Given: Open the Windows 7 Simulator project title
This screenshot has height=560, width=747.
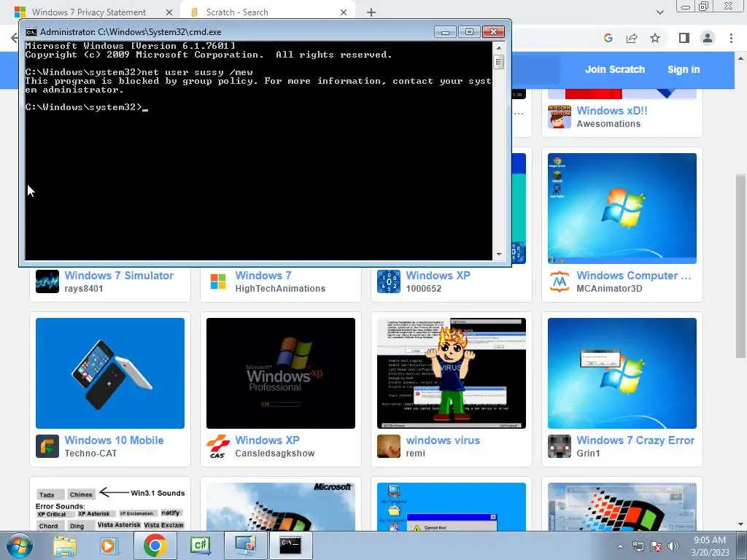Looking at the screenshot, I should [119, 275].
